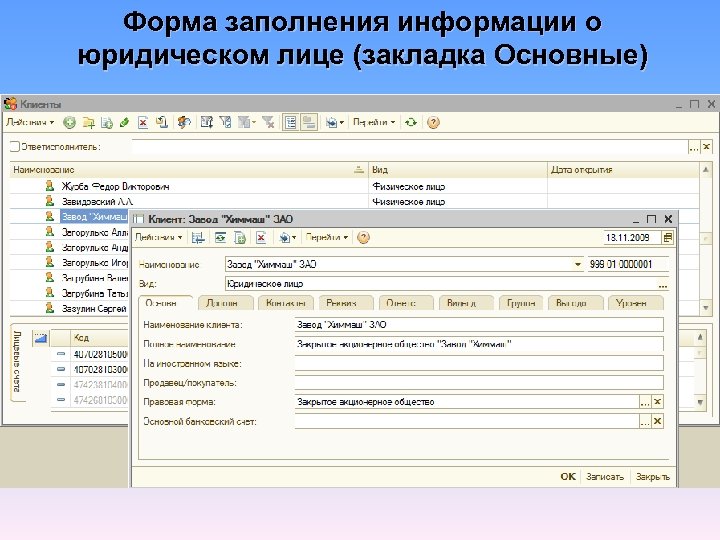Screen dimensions: 720x540
Task: Click red X mark-for-deletion icon in Клиенты toolbar
Action: tap(143, 123)
